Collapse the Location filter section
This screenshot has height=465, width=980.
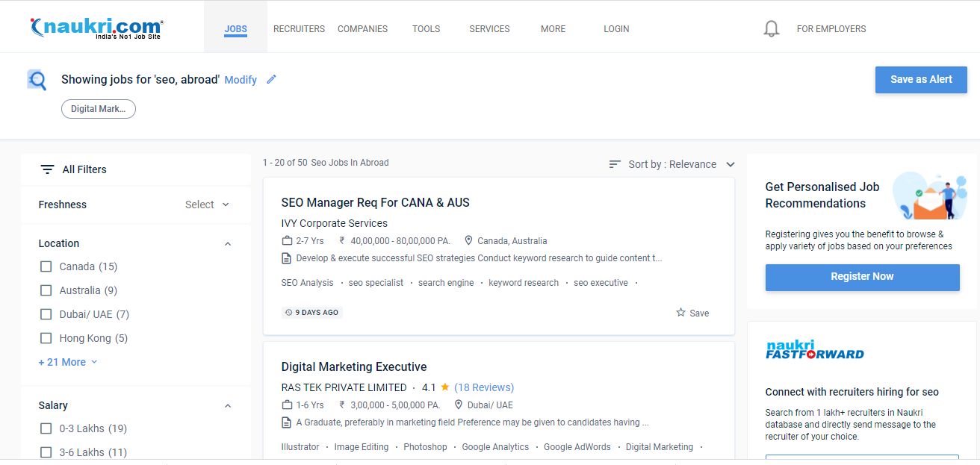pos(228,244)
